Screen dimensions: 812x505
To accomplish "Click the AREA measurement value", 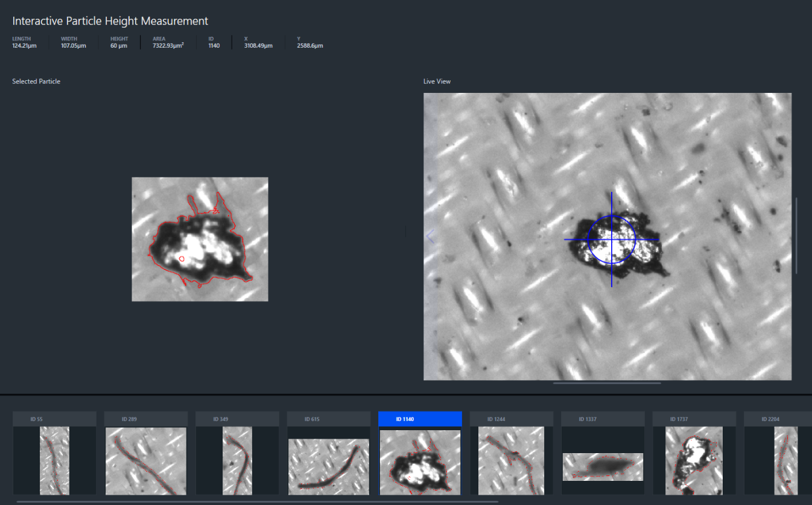I will tap(168, 46).
